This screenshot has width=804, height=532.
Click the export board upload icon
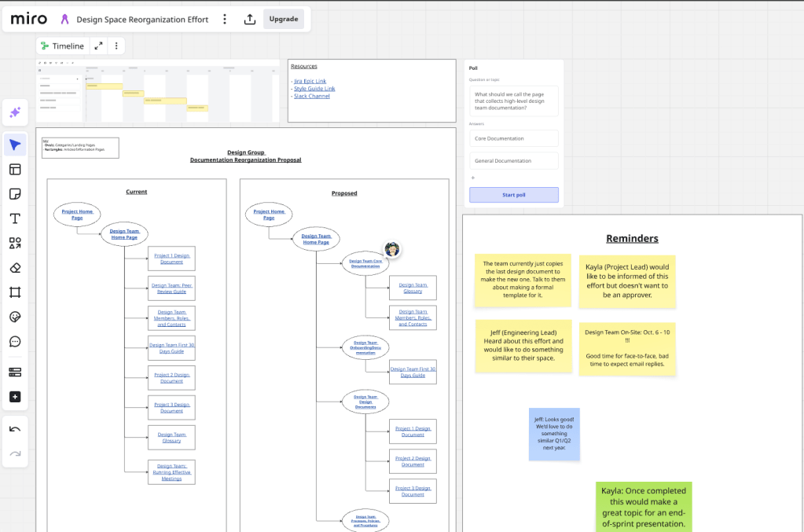click(x=250, y=19)
